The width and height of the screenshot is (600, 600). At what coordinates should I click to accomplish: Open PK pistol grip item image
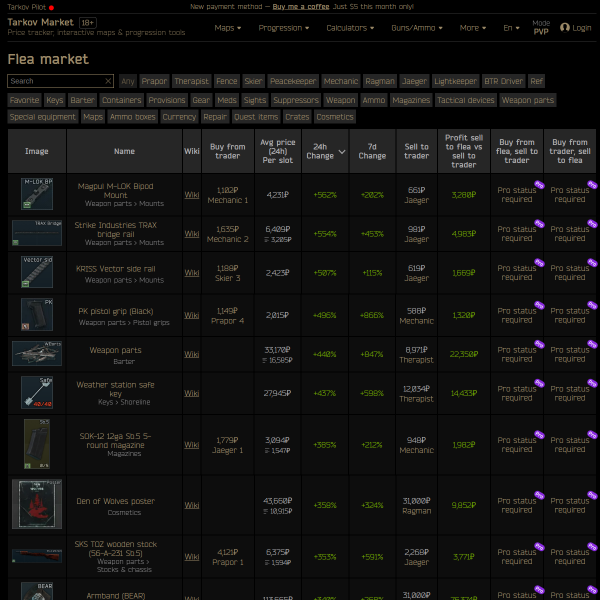pyautogui.click(x=37, y=314)
